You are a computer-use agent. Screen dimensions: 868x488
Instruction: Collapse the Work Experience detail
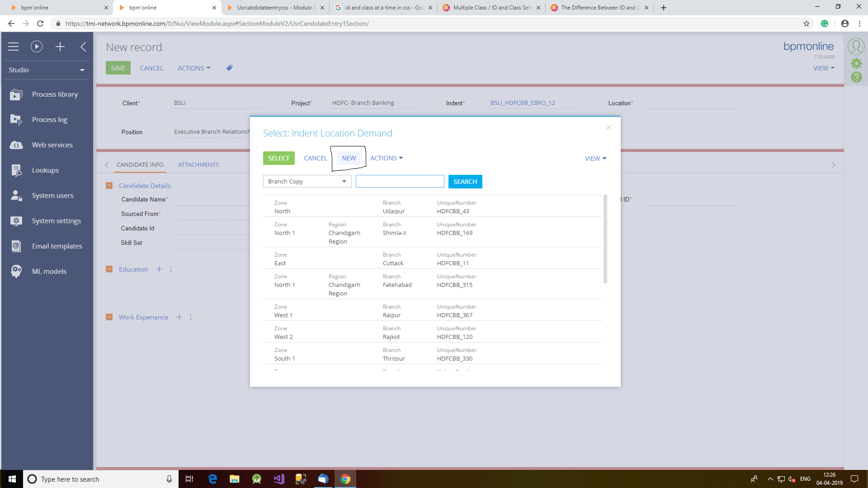(x=109, y=317)
